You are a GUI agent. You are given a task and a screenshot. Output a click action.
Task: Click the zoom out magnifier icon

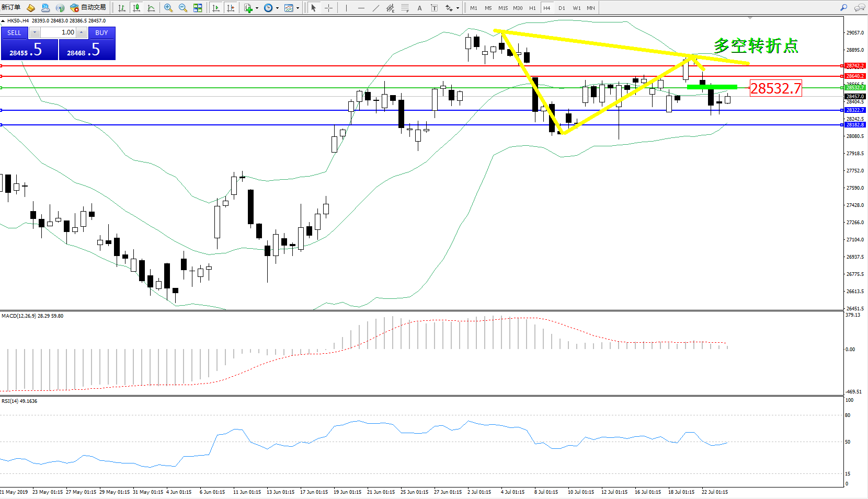[182, 8]
